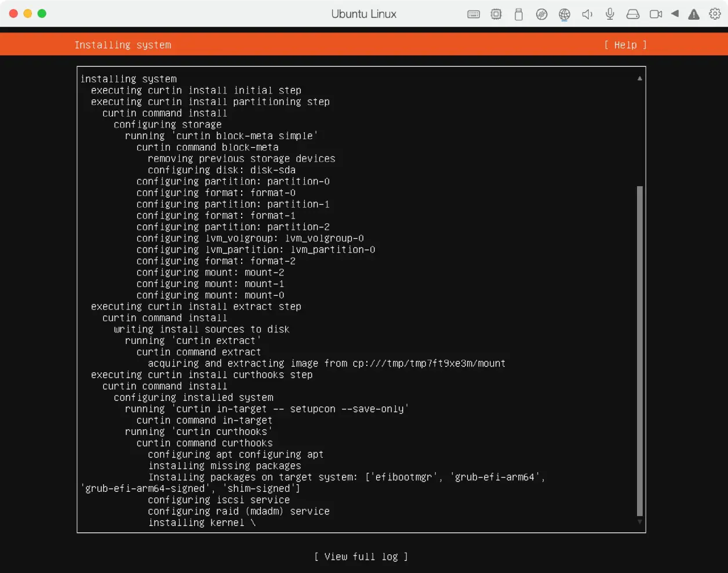Click the line "configuring format: format-0"
The image size is (728, 573).
(x=216, y=193)
